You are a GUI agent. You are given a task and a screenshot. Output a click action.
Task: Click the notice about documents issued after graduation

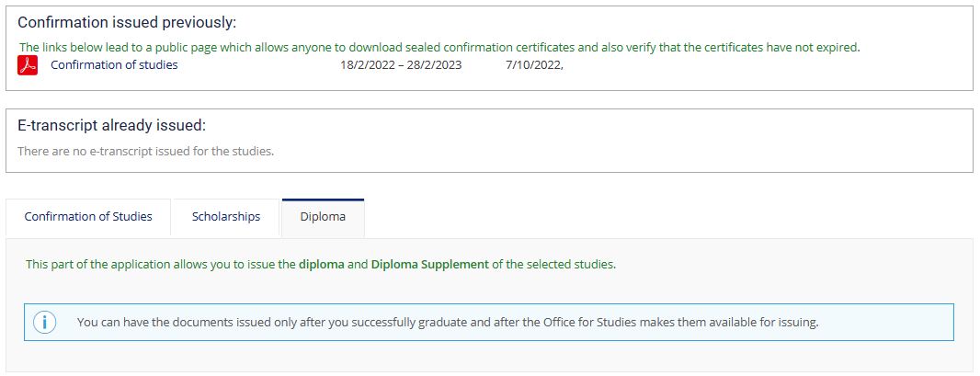pyautogui.click(x=448, y=323)
